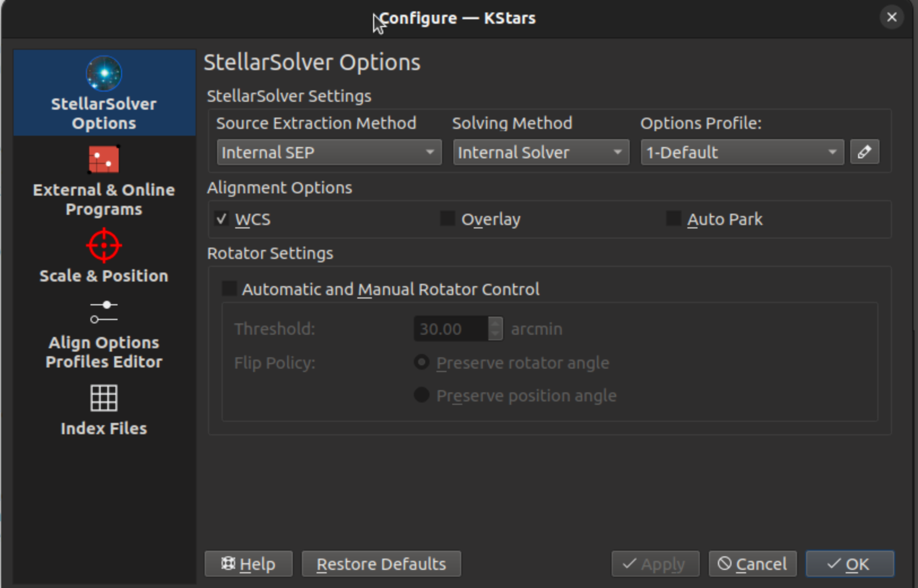Confirm settings with the OK button
The image size is (918, 588).
[x=849, y=564]
